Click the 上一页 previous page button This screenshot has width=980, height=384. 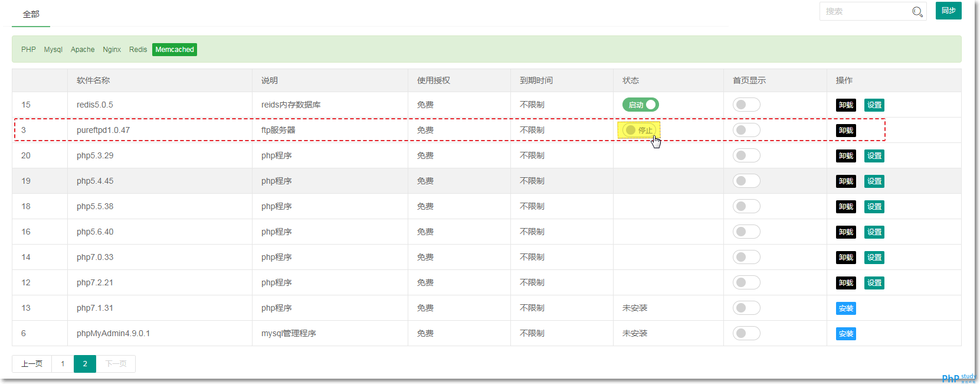[x=32, y=364]
